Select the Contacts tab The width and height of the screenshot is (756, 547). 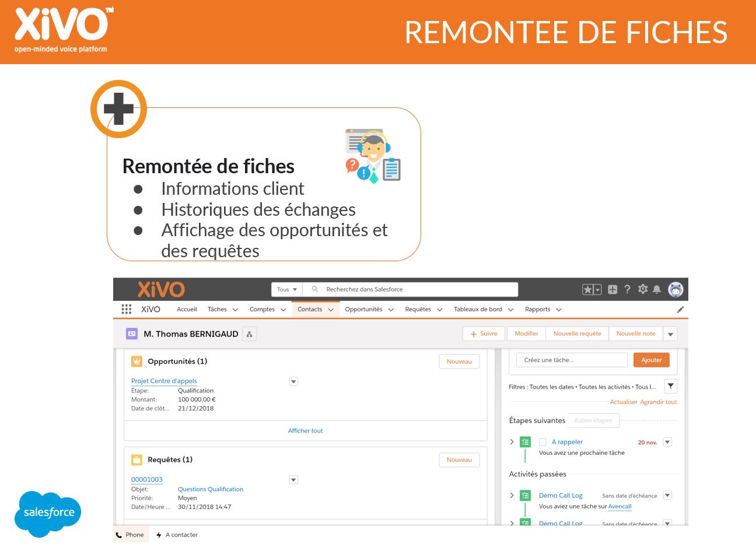coord(310,310)
